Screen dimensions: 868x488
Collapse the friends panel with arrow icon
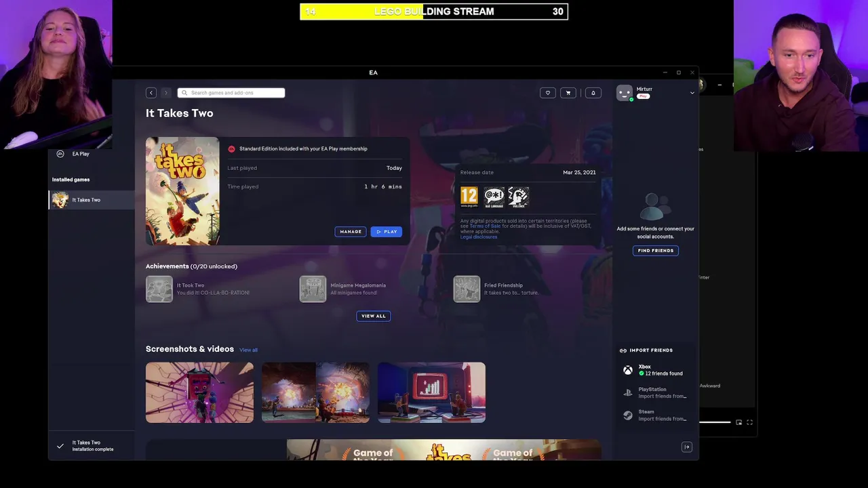687,447
